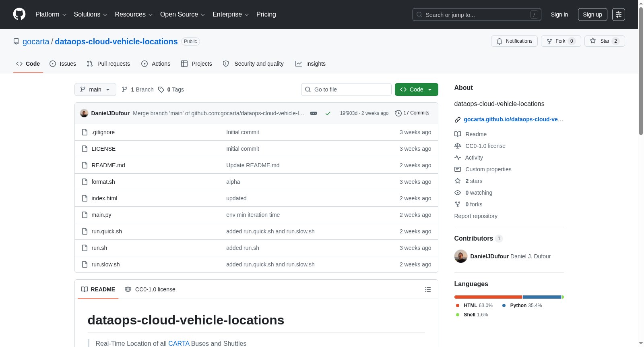The width and height of the screenshot is (644, 347).
Task: Click the Notifications bell button
Action: tap(514, 41)
